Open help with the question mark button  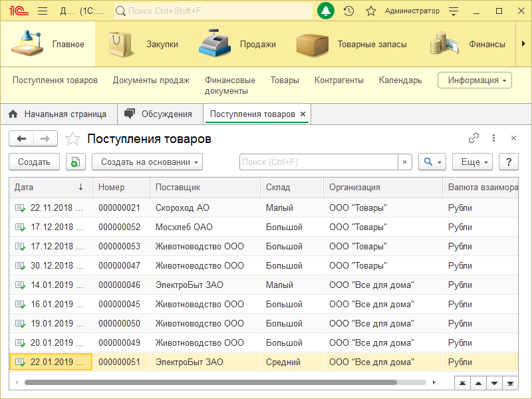click(509, 162)
